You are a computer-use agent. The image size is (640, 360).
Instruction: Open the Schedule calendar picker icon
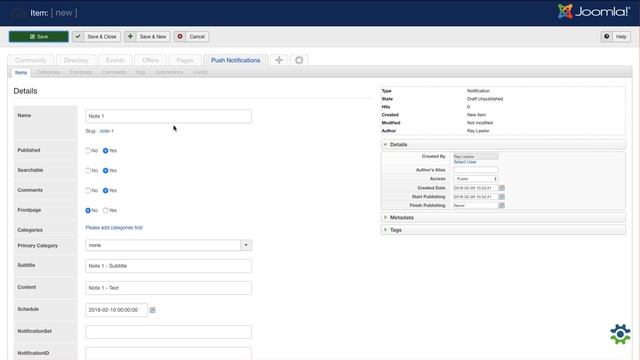point(153,310)
